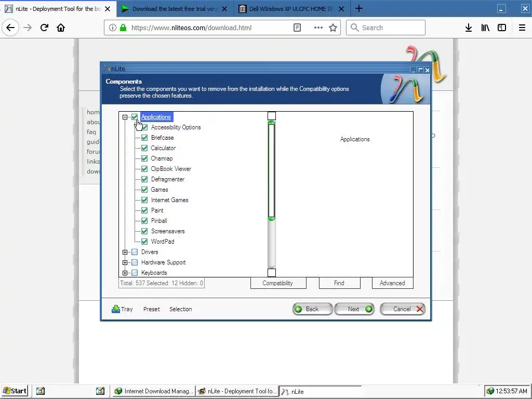Close the Dell Windows XP ULCPC tab
The width and height of the screenshot is (532, 399).
(x=341, y=9)
